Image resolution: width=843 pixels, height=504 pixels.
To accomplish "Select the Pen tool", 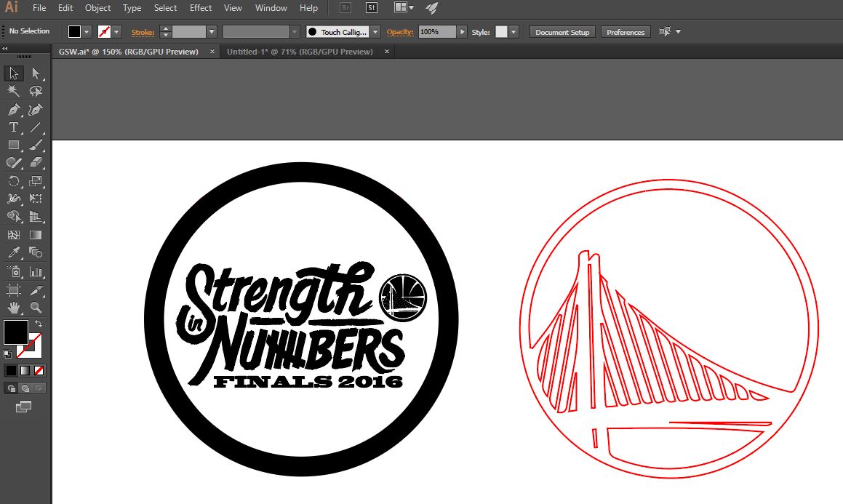I will (13, 110).
